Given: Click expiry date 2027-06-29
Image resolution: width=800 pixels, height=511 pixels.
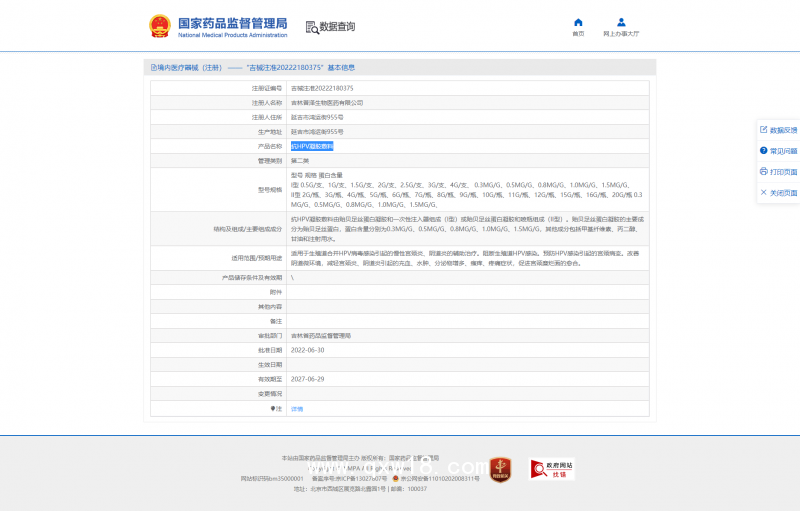Looking at the screenshot, I should click(x=308, y=379).
